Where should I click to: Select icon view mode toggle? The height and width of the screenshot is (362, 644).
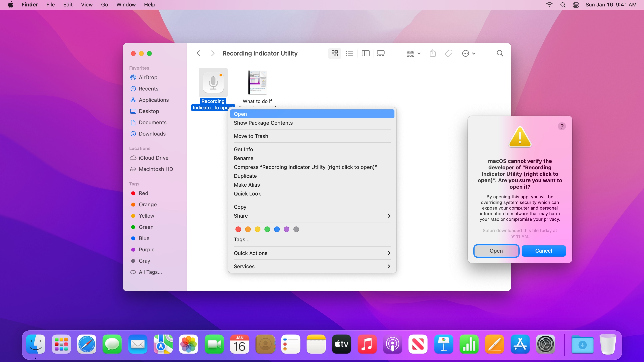point(334,53)
